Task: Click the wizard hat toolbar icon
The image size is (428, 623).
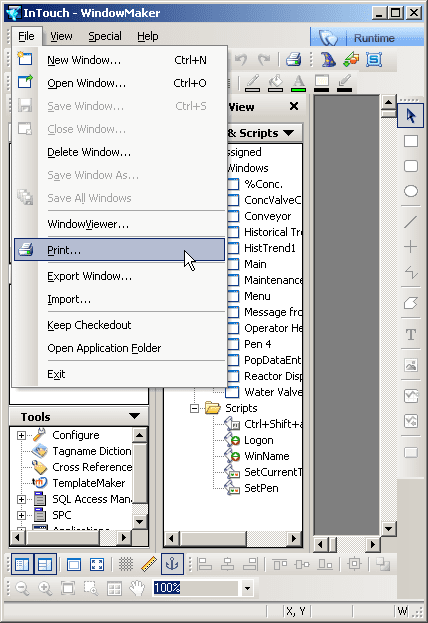Action: (328, 60)
